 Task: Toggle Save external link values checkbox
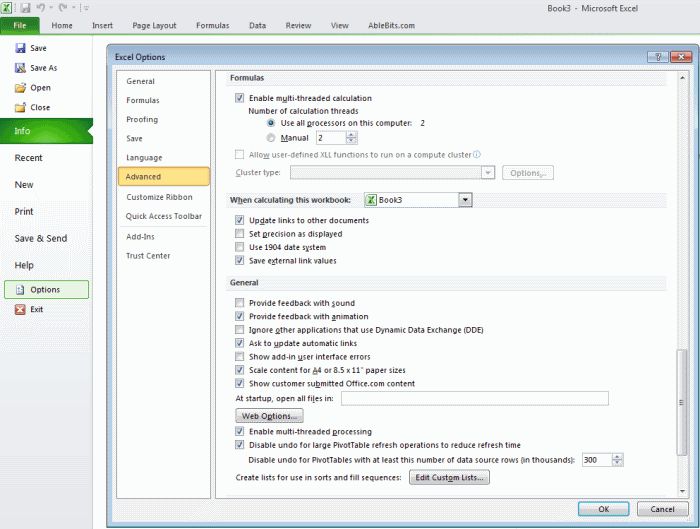240,260
